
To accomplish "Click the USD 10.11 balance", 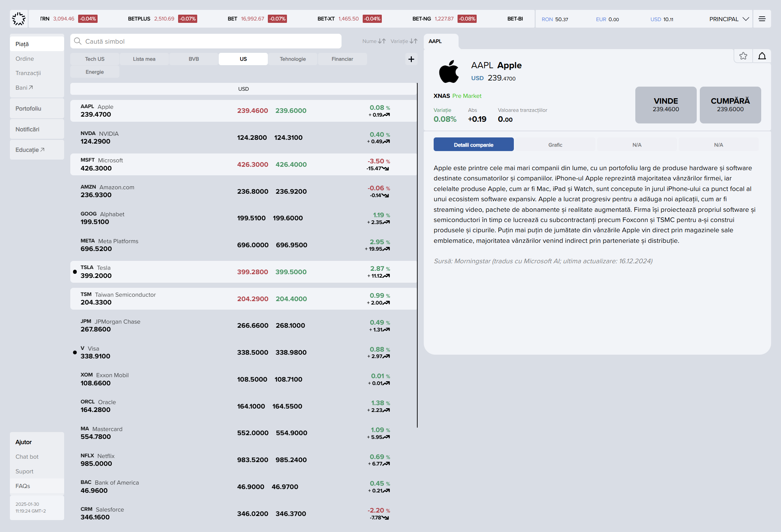I will (662, 19).
